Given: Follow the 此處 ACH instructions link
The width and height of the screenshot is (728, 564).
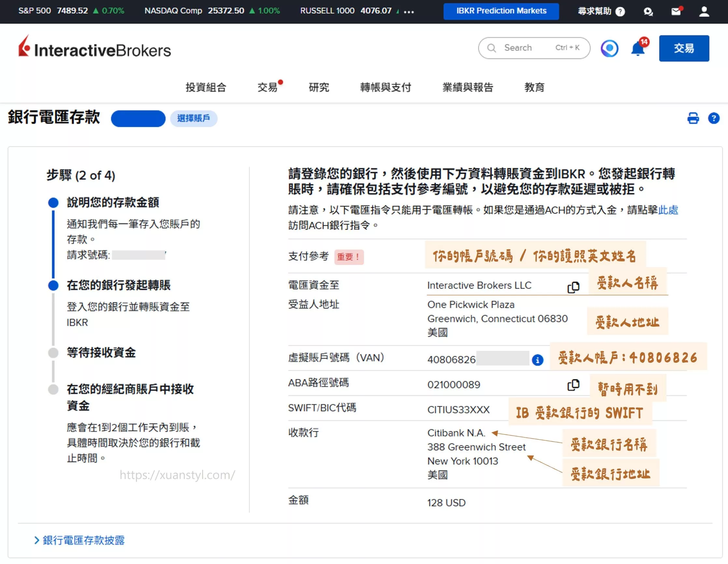Looking at the screenshot, I should [668, 210].
